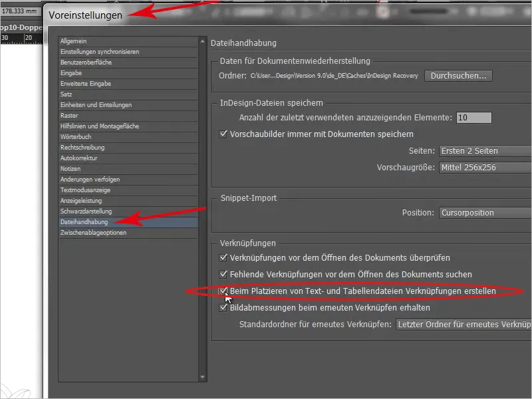The image size is (532, 399).
Task: Open Einstellungen synchronisieren category
Action: (128, 52)
